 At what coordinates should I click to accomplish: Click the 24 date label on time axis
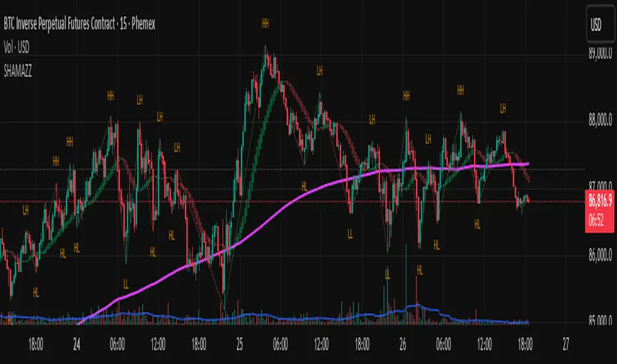coord(76,345)
